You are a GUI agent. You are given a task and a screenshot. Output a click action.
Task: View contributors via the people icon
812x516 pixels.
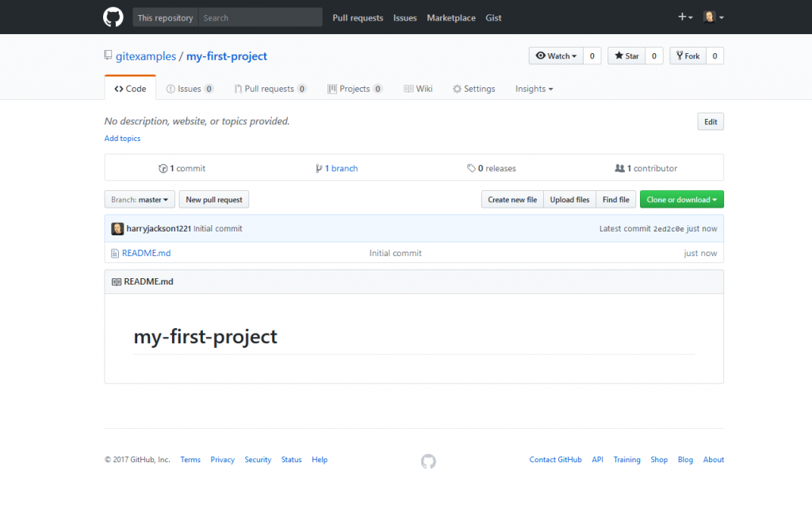click(620, 168)
